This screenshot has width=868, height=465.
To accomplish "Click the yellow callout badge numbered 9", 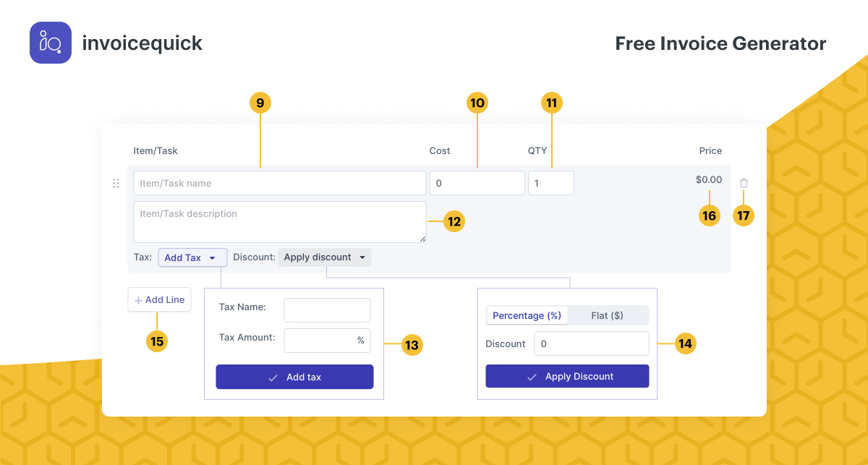I will [x=260, y=103].
